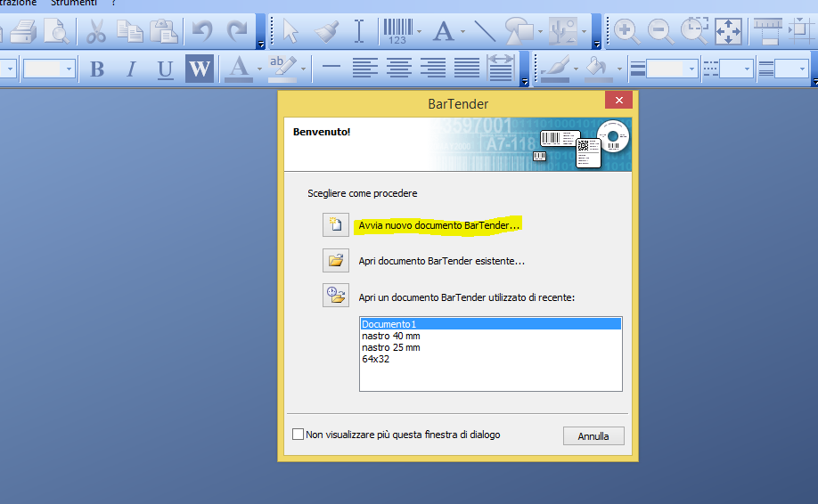
Task: Open the ? help menu
Action: pos(114,4)
